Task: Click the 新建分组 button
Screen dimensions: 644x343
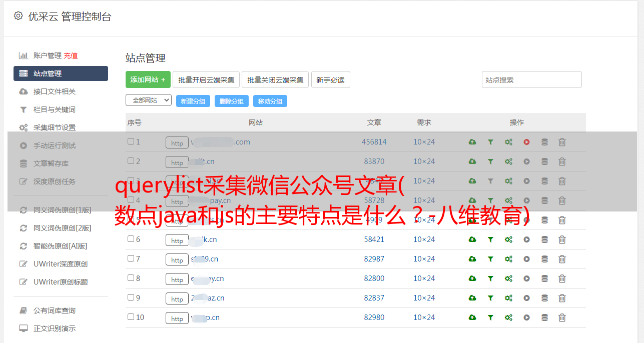Action: (193, 101)
